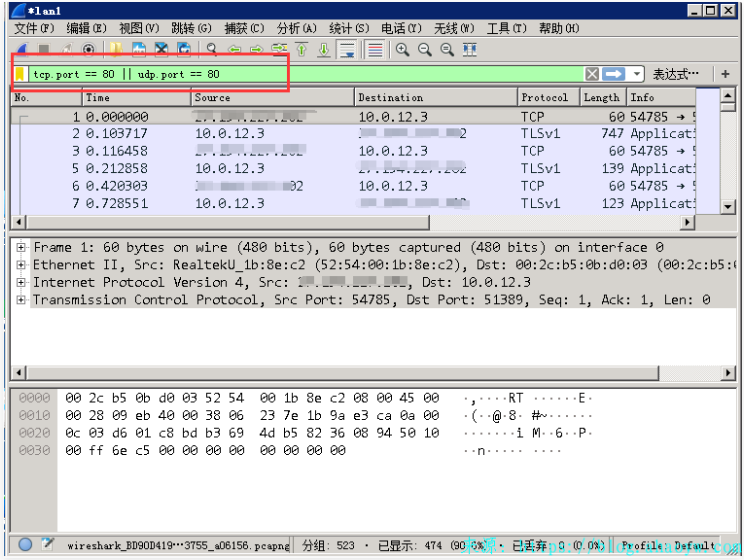Image resolution: width=744 pixels, height=560 pixels.
Task: Click the resize columns toolbar icon
Action: coord(470,49)
